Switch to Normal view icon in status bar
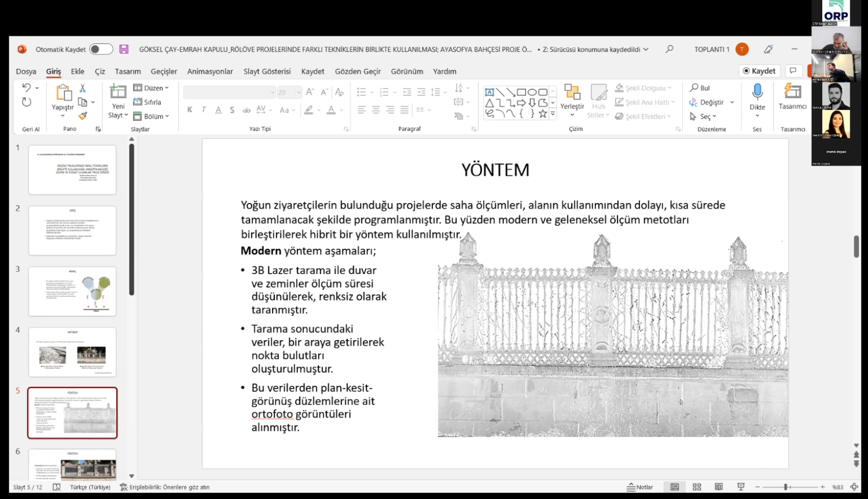868x499 pixels. coord(675,487)
